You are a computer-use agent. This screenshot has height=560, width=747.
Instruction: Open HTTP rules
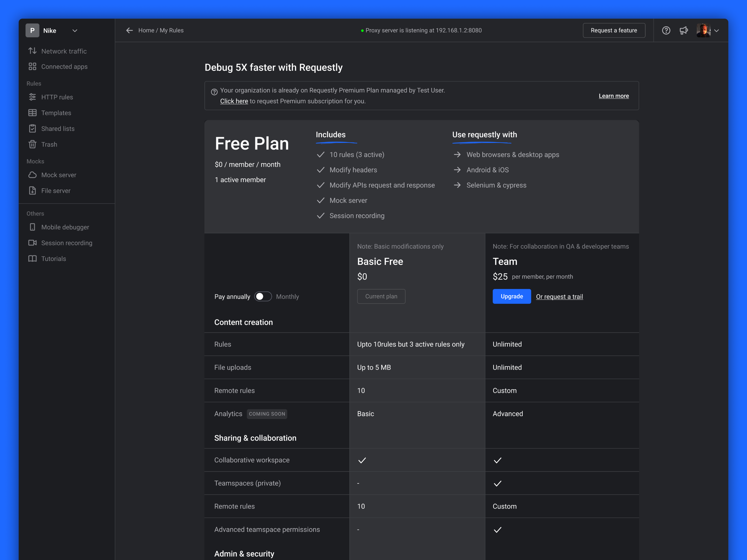(x=57, y=97)
